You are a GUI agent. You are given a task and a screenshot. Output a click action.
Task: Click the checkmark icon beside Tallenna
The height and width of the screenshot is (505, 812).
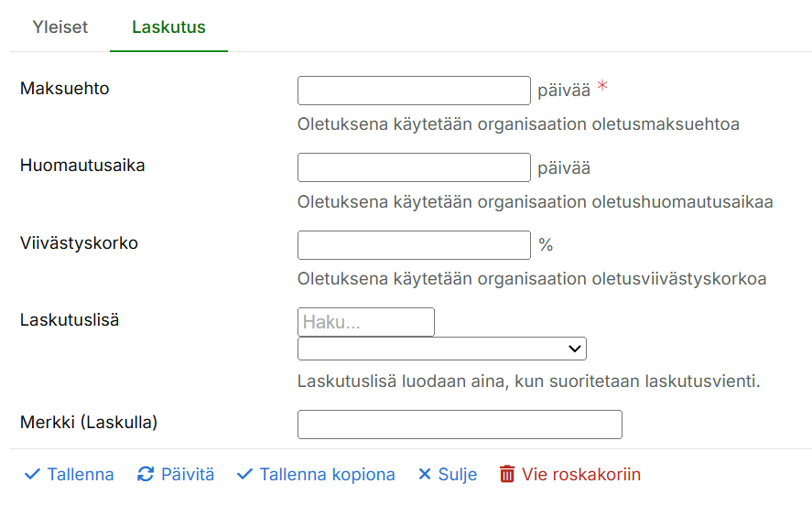click(x=32, y=474)
